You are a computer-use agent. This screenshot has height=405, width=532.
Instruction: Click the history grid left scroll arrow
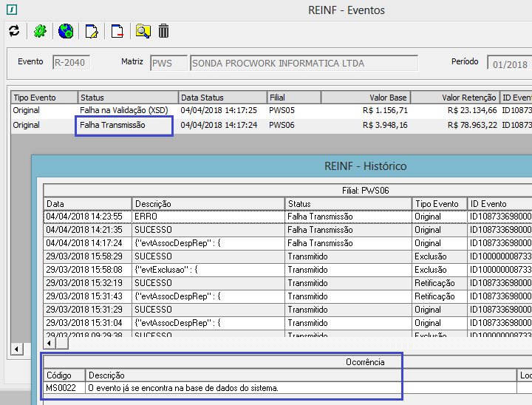tap(50, 344)
